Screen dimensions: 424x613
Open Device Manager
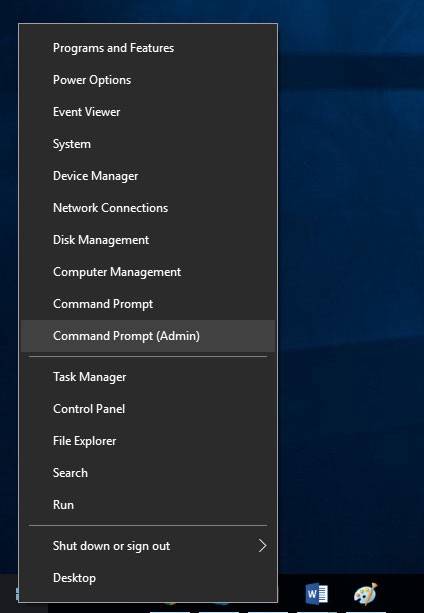point(148,176)
